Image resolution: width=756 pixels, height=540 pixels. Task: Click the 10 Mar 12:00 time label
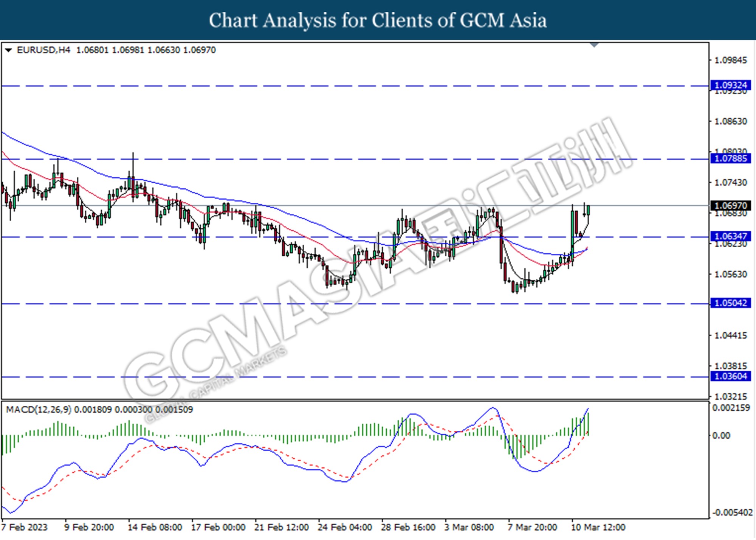[598, 528]
